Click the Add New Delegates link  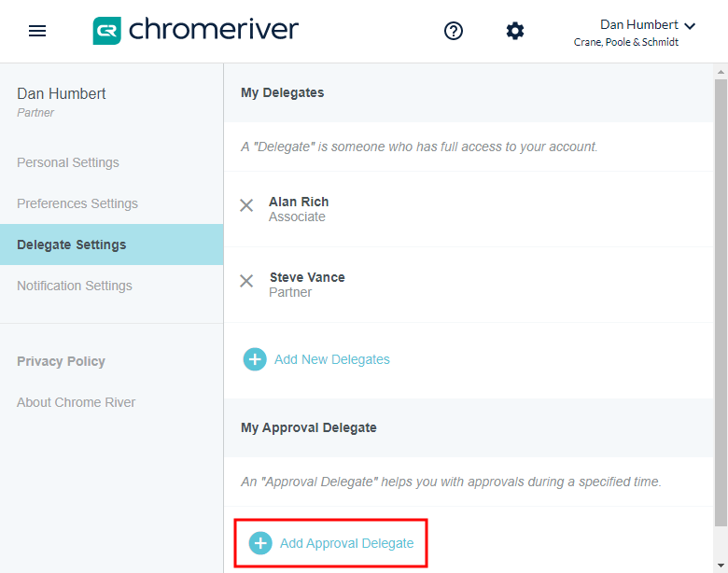pos(332,359)
